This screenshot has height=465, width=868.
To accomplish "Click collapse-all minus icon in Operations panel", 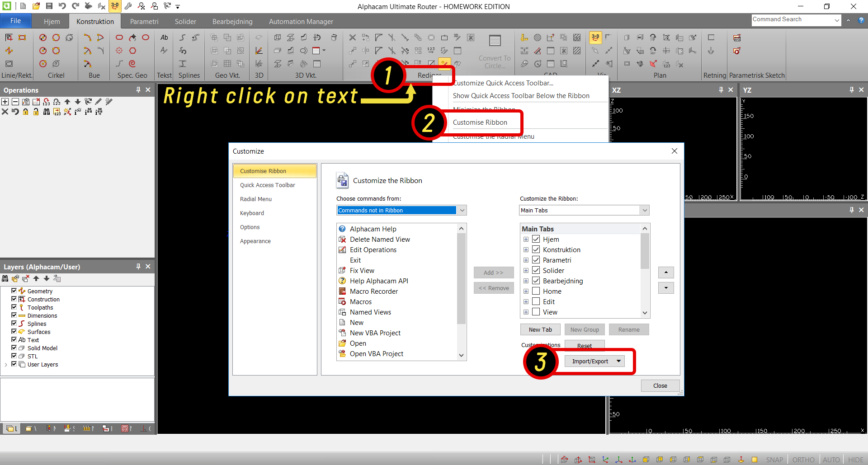I will [x=15, y=102].
